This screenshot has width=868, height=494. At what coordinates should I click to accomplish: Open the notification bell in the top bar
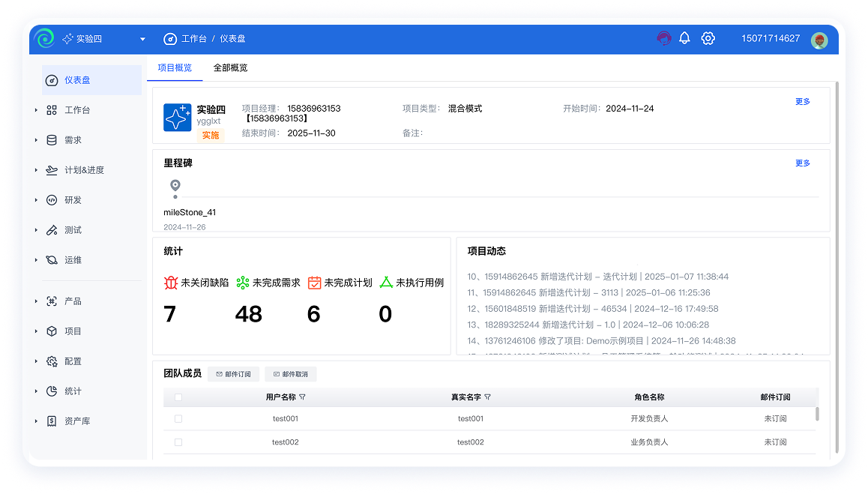point(684,37)
